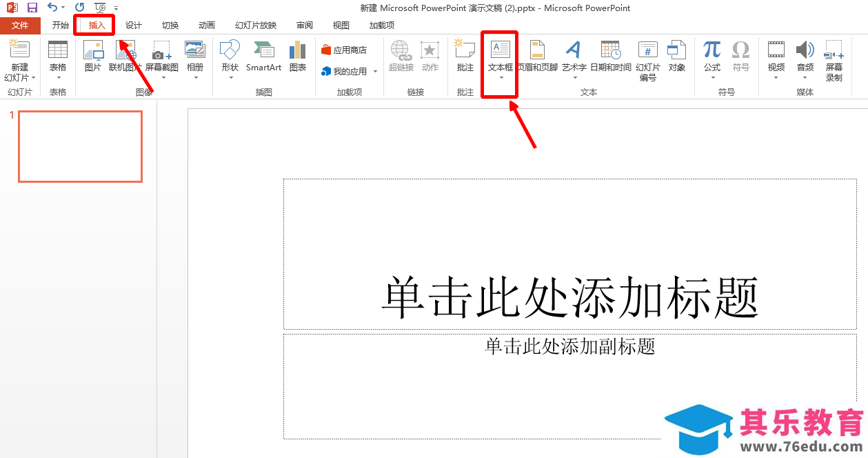Click the Redo/Repeat icon in quick access toolbar
This screenshot has height=458, width=868.
coord(80,8)
